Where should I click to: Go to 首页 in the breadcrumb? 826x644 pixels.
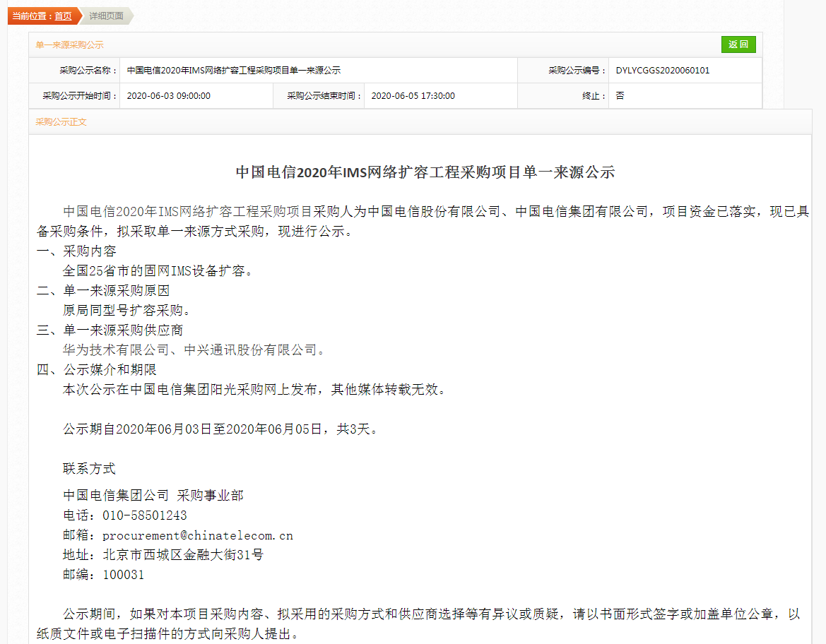(63, 16)
